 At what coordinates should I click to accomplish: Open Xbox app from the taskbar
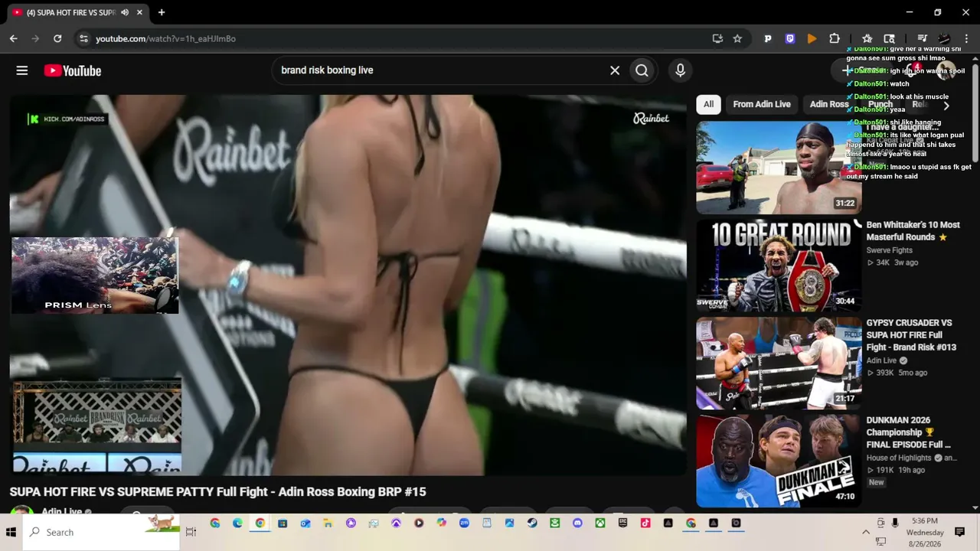point(600,523)
